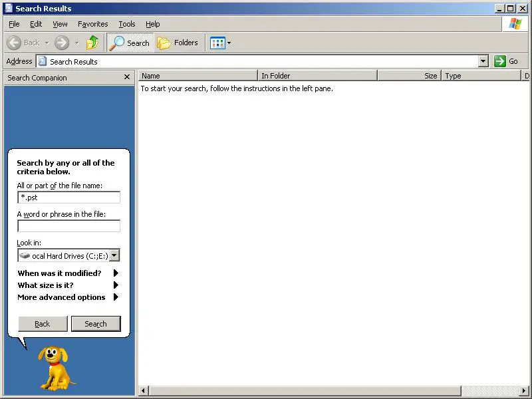Close the Search Results window

(x=523, y=9)
